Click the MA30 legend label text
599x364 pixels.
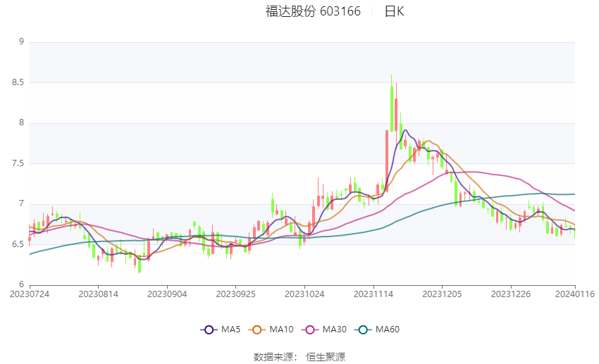click(334, 330)
